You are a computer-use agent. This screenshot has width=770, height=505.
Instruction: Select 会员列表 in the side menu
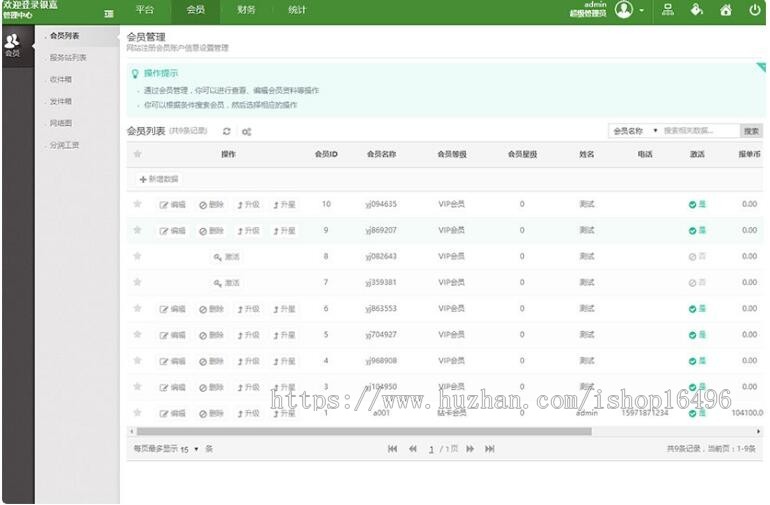coord(64,35)
